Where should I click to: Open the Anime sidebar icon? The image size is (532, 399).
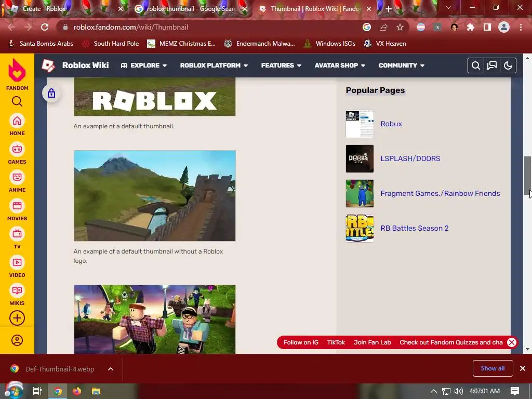(x=17, y=178)
